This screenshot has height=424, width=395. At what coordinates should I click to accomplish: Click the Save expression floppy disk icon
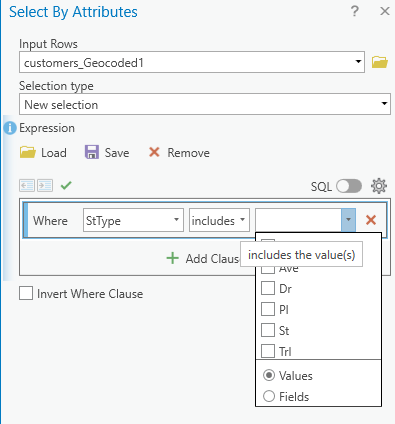[92, 152]
